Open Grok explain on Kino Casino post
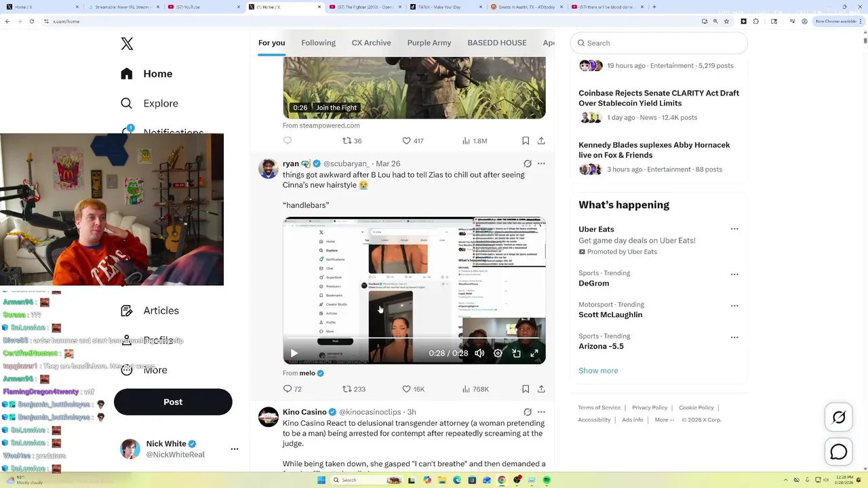 527,411
